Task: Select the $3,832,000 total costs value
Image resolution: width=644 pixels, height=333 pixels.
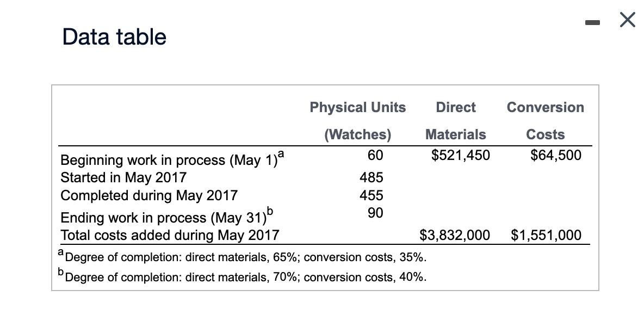Action: 455,235
